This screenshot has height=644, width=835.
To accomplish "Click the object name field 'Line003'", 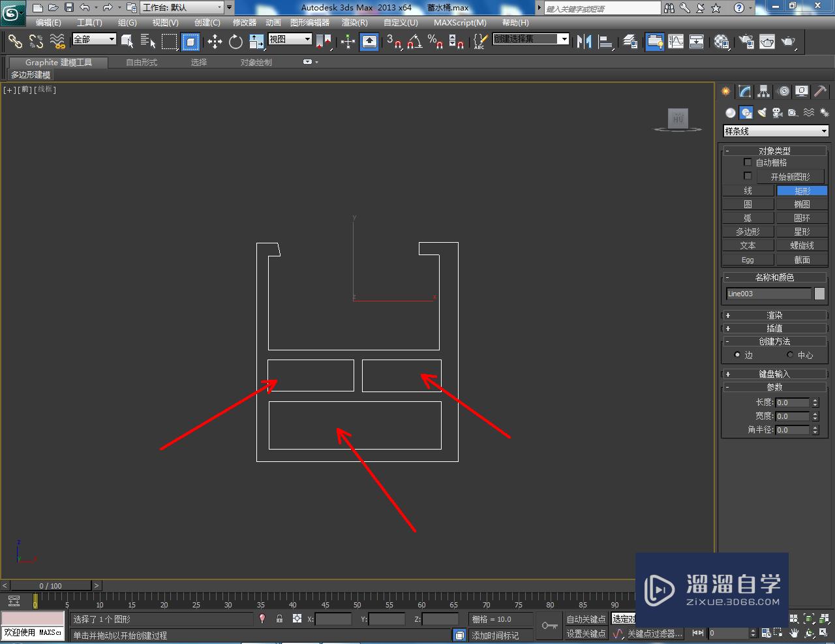I will pos(768,294).
